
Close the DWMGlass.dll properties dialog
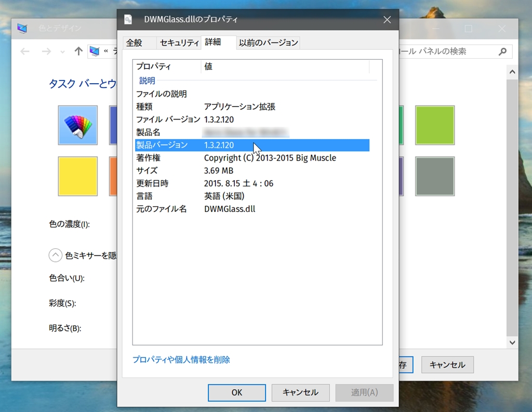point(387,20)
